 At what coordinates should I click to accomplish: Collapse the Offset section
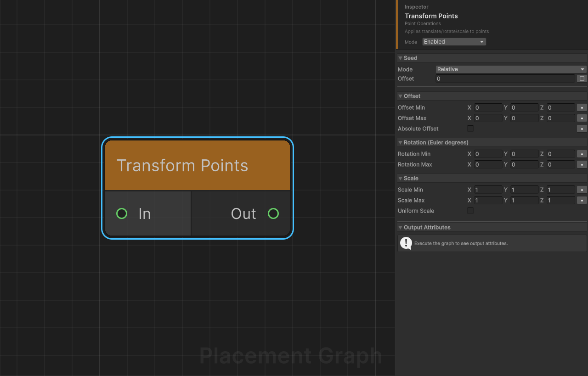[400, 96]
